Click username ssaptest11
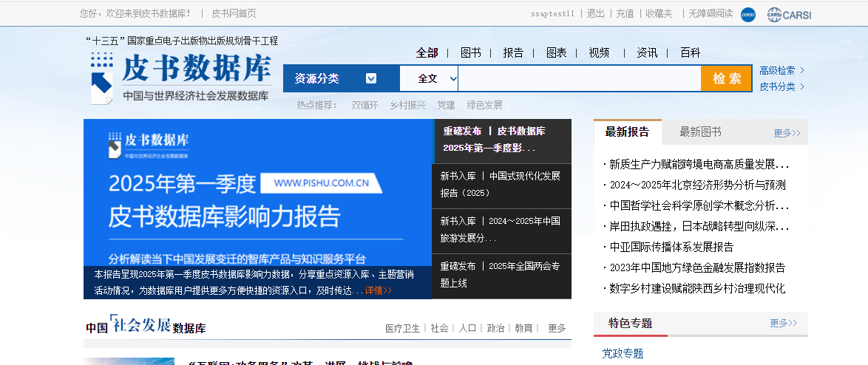The image size is (868, 365). (552, 14)
